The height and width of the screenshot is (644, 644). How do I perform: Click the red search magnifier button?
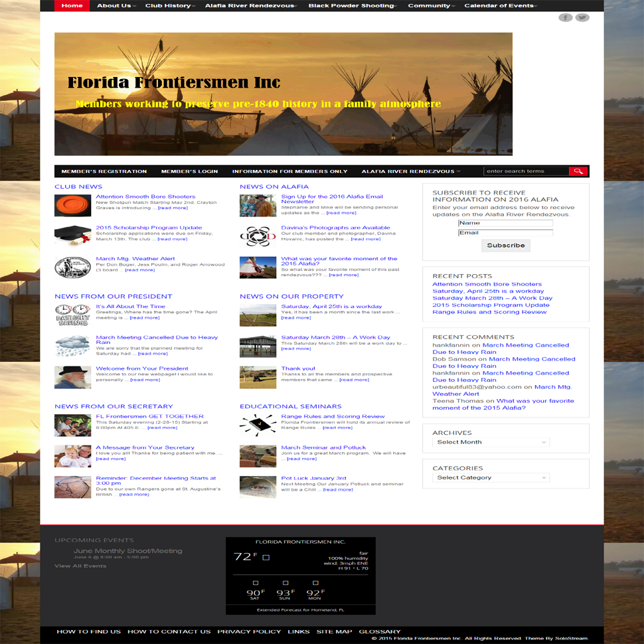pyautogui.click(x=579, y=171)
